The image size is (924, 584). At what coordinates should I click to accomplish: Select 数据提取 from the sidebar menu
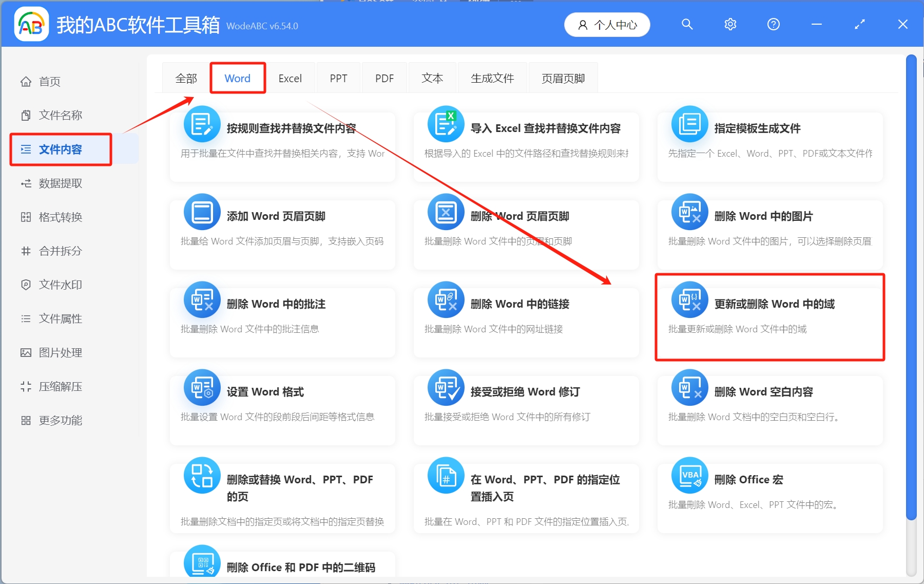click(60, 183)
